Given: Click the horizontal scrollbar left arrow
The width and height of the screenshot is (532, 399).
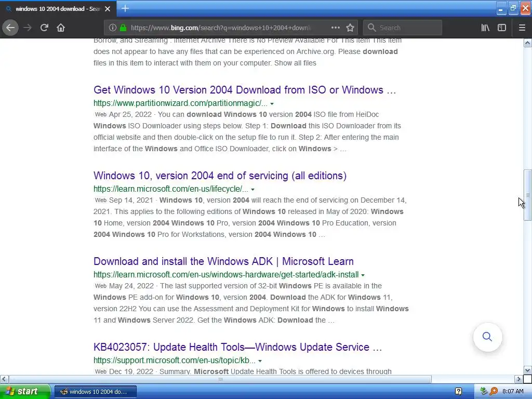Looking at the screenshot, I should (x=4, y=379).
